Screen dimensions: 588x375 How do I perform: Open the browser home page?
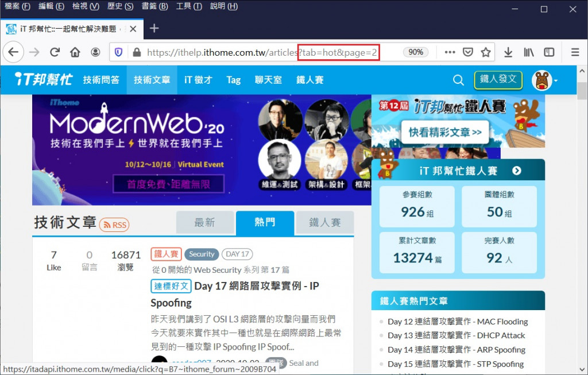75,52
